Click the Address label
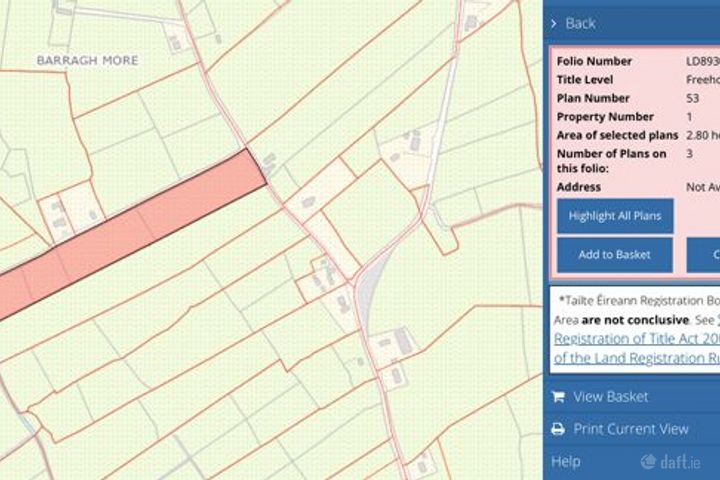Screen dimensions: 720x480 pos(579,187)
